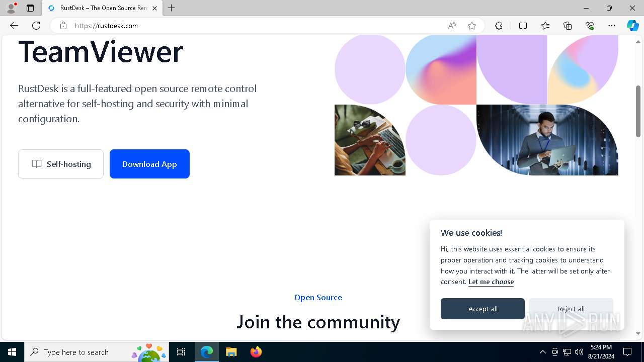The image size is (644, 362).
Task: Accept all cookies
Action: [482, 309]
